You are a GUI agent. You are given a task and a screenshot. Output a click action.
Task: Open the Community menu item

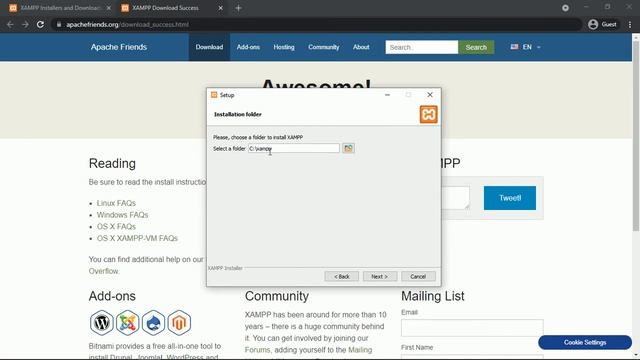point(324,47)
